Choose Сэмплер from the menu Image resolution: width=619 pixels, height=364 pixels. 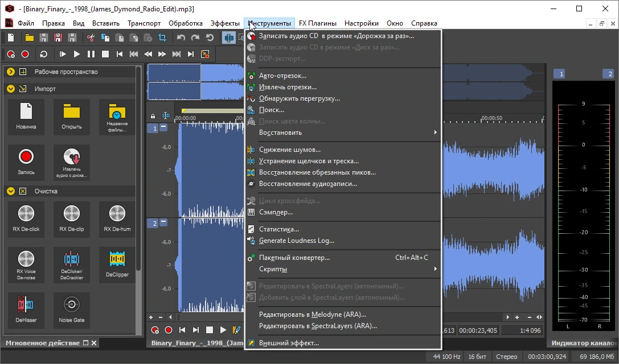pyautogui.click(x=343, y=212)
